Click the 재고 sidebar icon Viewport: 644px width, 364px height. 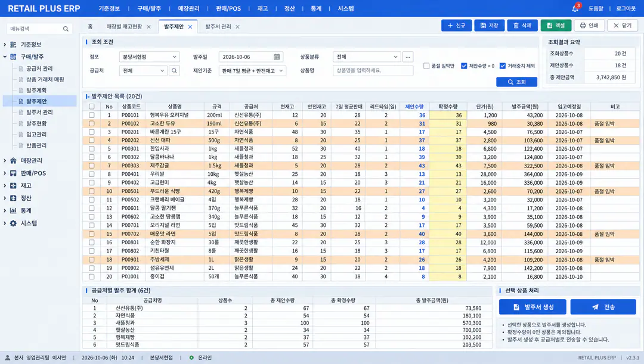coord(13,185)
